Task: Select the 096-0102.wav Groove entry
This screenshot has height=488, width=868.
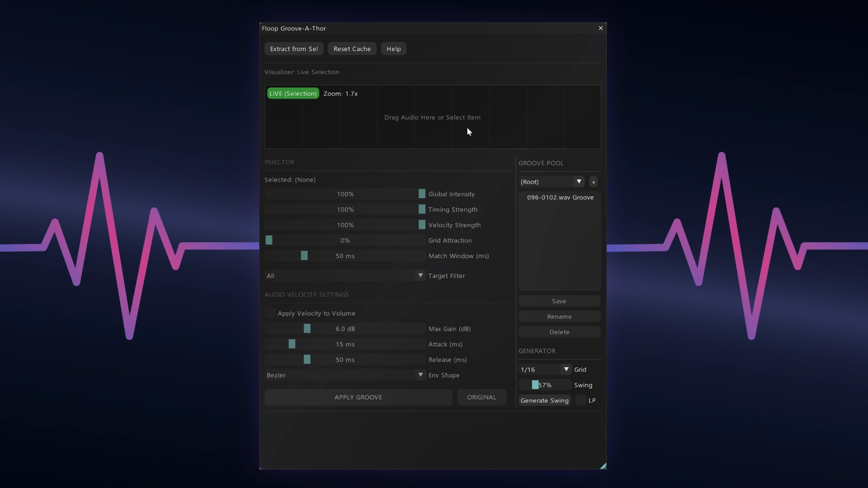Action: pos(559,198)
